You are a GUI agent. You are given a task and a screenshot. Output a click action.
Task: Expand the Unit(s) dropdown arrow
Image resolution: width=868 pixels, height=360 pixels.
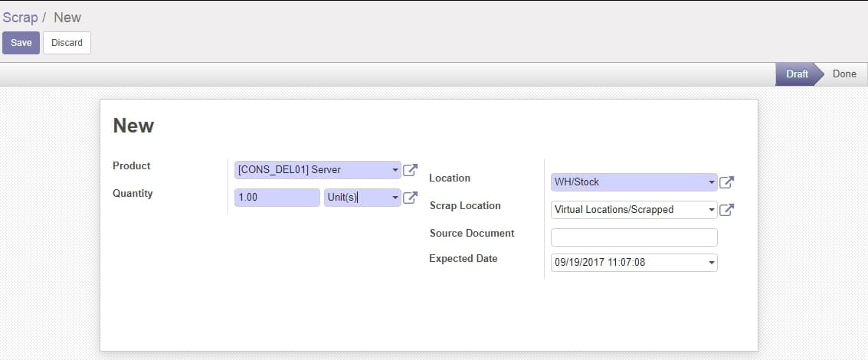395,198
